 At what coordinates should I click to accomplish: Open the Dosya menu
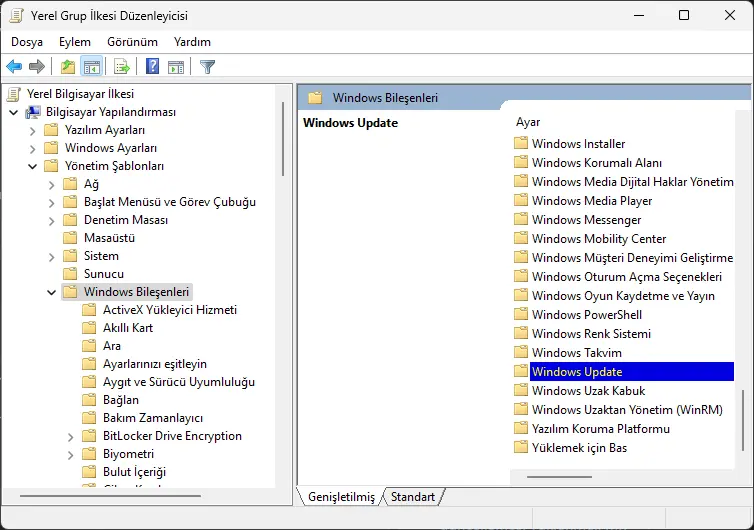(27, 42)
